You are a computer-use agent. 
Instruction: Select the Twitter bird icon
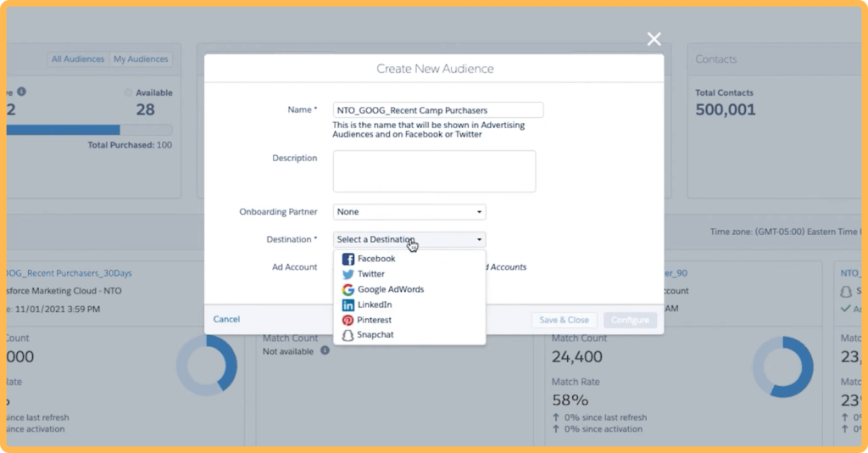click(x=348, y=274)
